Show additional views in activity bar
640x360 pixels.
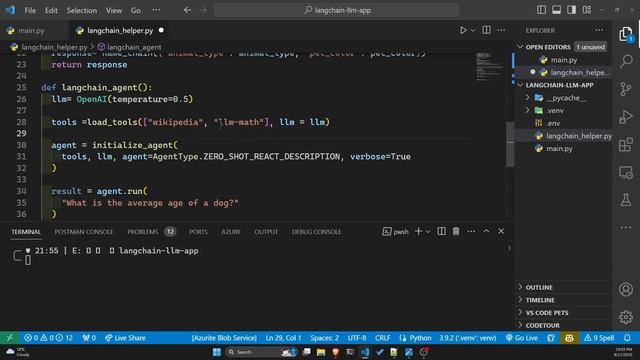[626, 227]
